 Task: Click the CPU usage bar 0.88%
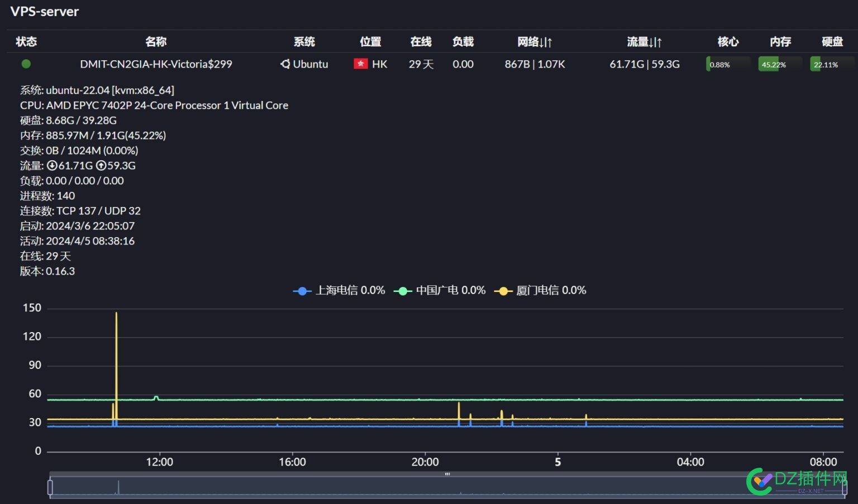point(728,64)
